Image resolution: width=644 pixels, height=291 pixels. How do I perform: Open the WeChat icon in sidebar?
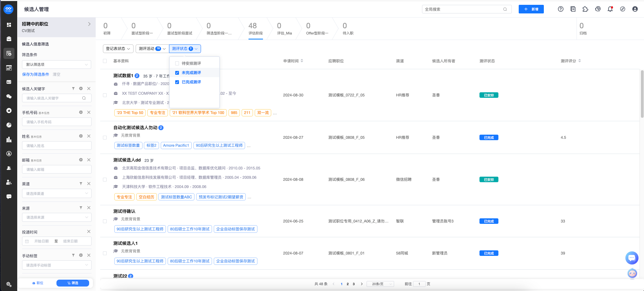click(9, 96)
